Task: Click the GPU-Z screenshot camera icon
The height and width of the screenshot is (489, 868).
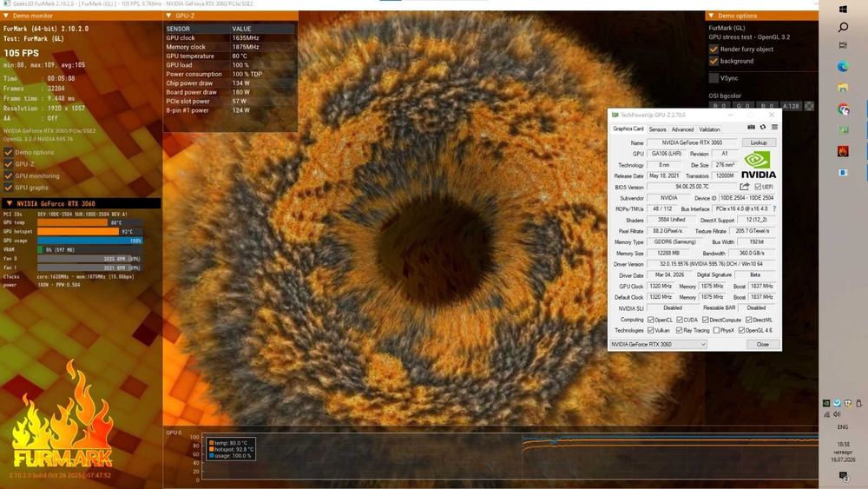Action: (x=751, y=128)
